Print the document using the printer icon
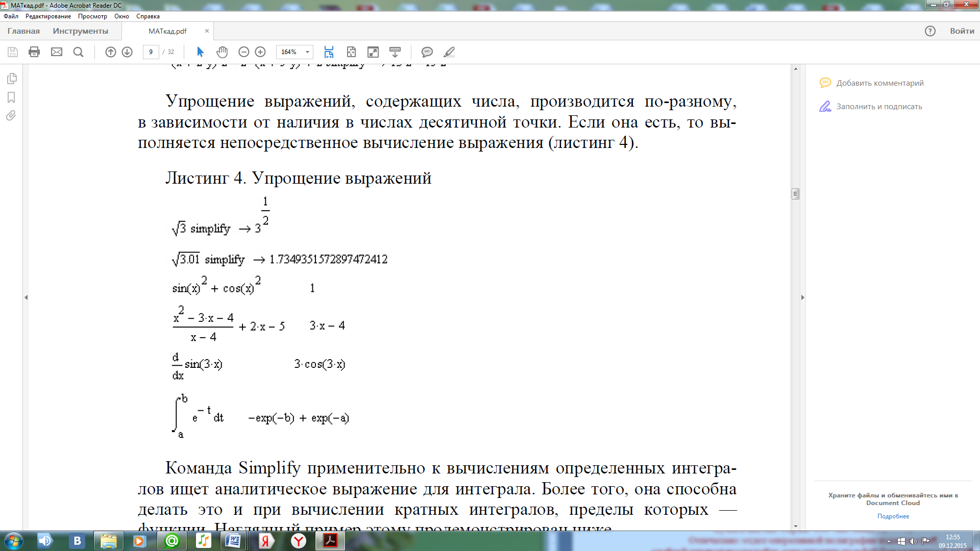 [x=34, y=52]
